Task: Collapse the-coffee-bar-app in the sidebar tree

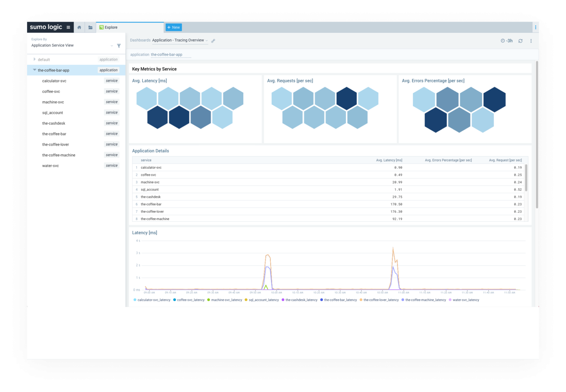Action: tap(35, 70)
